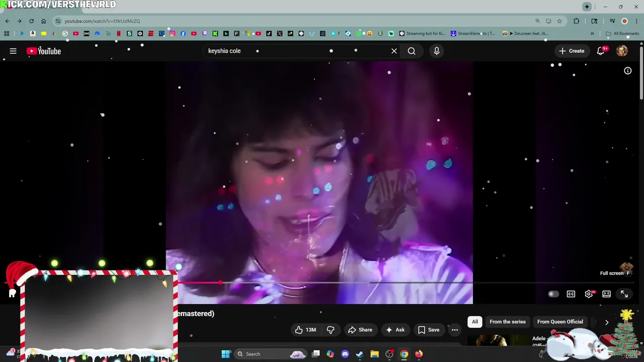Open the WordPress bookmark icon
The height and width of the screenshot is (362, 644).
click(312, 34)
